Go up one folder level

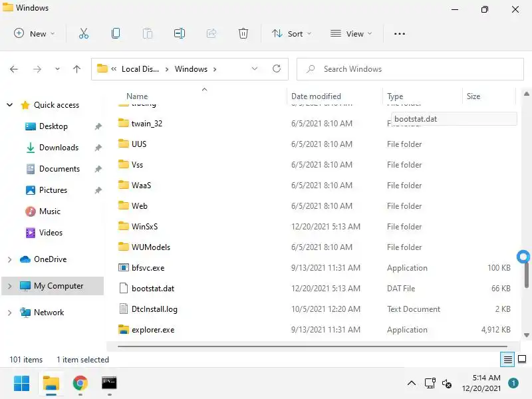(x=76, y=69)
